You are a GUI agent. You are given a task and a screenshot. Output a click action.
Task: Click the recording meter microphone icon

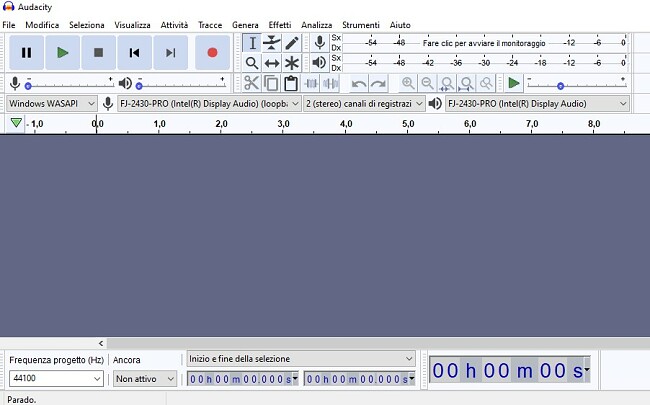[320, 43]
